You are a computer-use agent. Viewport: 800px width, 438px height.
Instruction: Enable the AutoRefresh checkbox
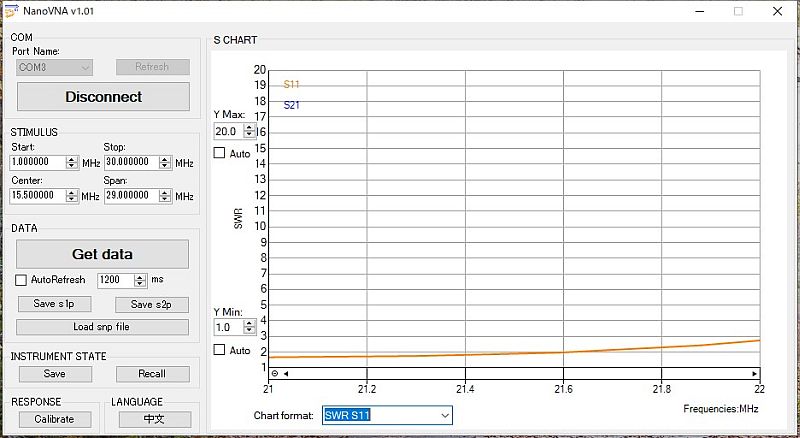pos(21,280)
